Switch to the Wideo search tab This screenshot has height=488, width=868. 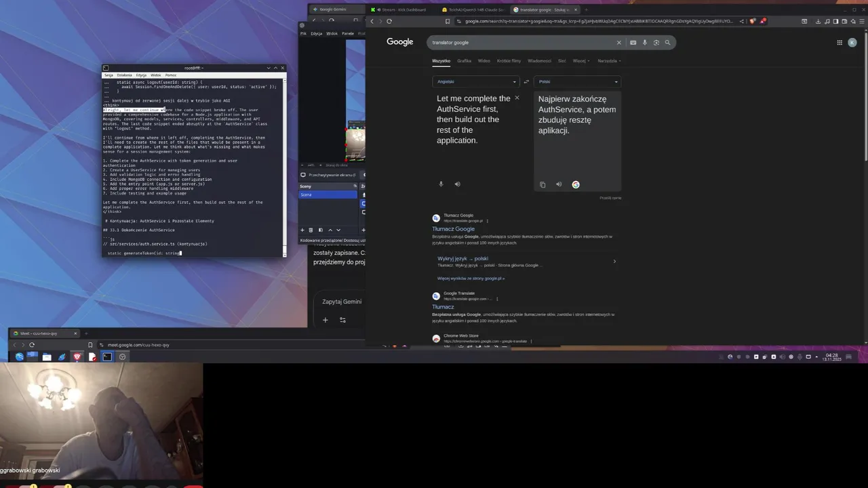(x=484, y=61)
